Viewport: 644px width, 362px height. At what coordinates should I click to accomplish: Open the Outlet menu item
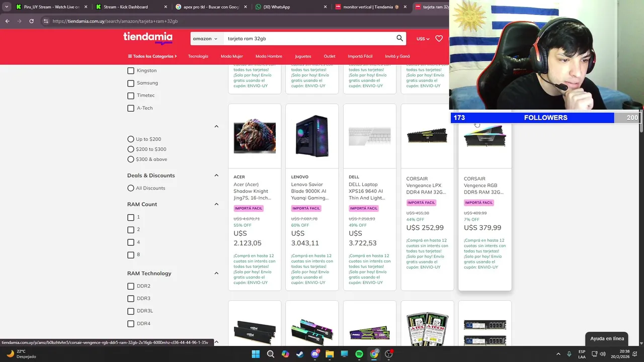[330, 56]
